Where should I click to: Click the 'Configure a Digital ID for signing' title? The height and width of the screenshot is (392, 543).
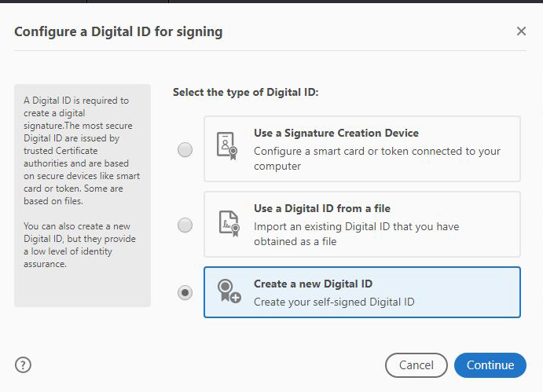click(x=119, y=32)
